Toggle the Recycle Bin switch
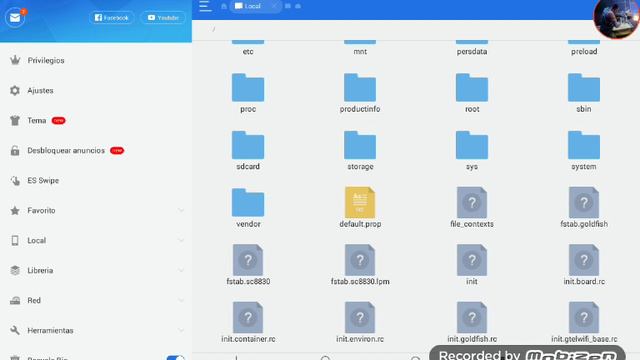The width and height of the screenshot is (640, 360). [176, 358]
